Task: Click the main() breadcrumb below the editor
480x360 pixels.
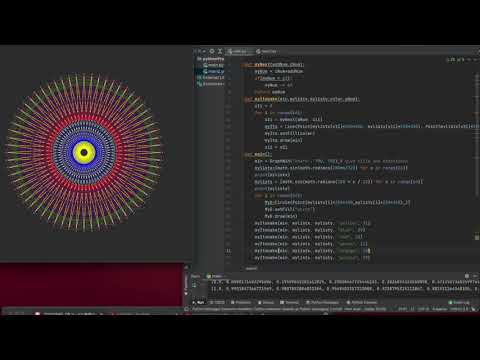Action: (251, 268)
